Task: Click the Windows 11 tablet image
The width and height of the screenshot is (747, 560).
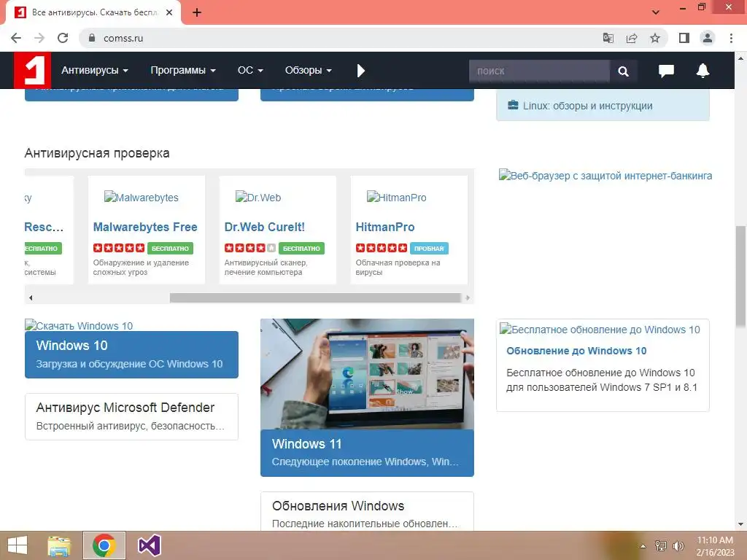Action: pos(367,374)
